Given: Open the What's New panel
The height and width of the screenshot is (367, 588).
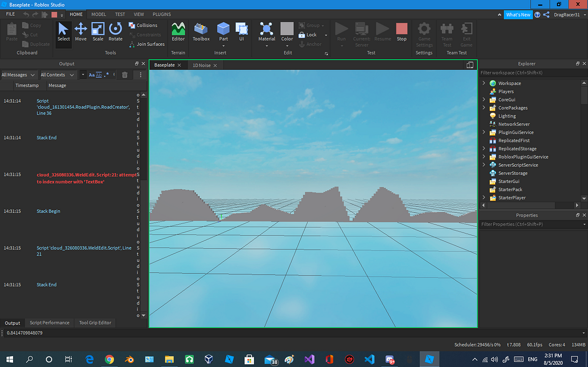Looking at the screenshot, I should 518,14.
